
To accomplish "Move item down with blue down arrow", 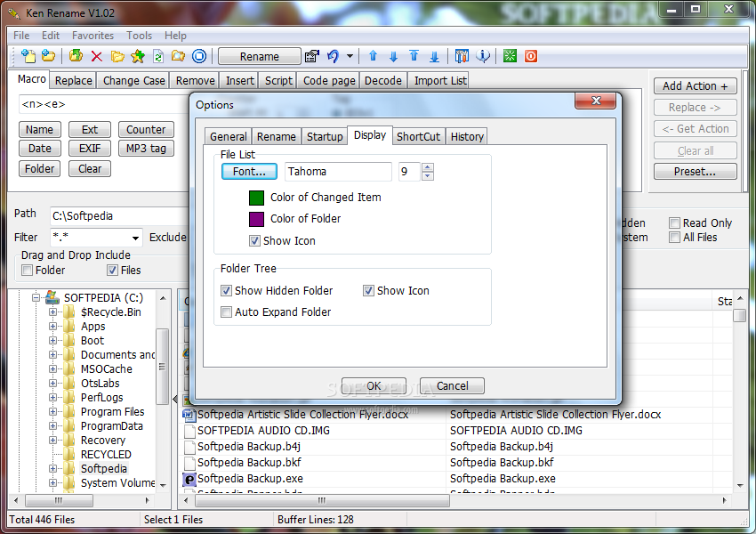I will coord(393,56).
